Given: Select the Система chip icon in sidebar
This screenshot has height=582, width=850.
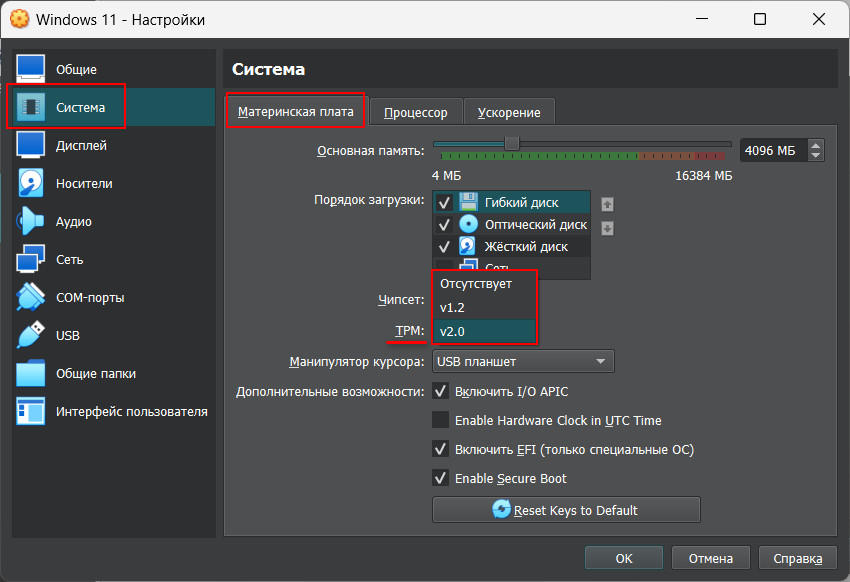Looking at the screenshot, I should point(30,107).
